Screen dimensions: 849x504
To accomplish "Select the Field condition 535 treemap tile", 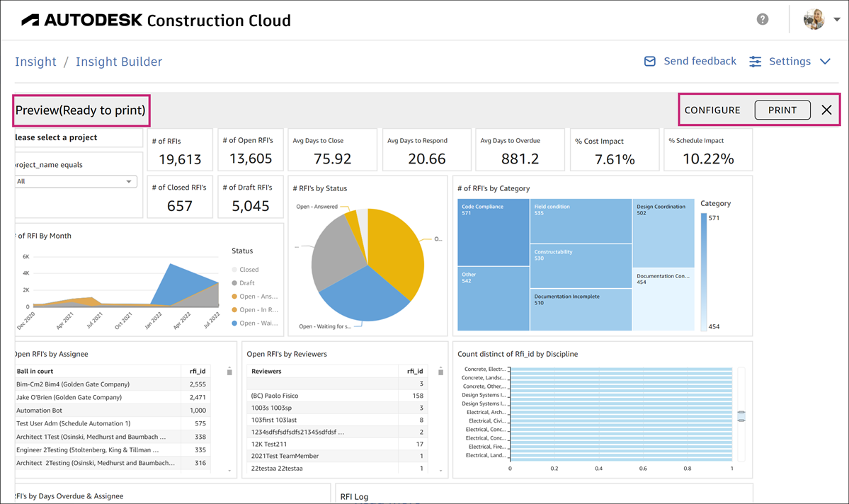I will point(581,221).
